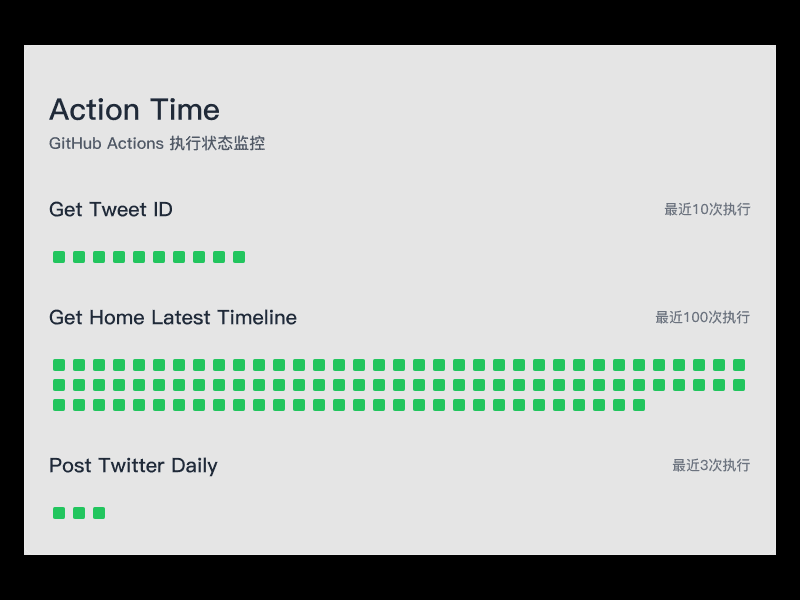Click the 最近10次执行 label

click(707, 209)
